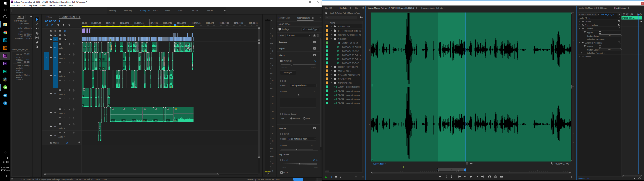Open the Sequence menu
This screenshot has width=644, height=181.
[x=33, y=5]
